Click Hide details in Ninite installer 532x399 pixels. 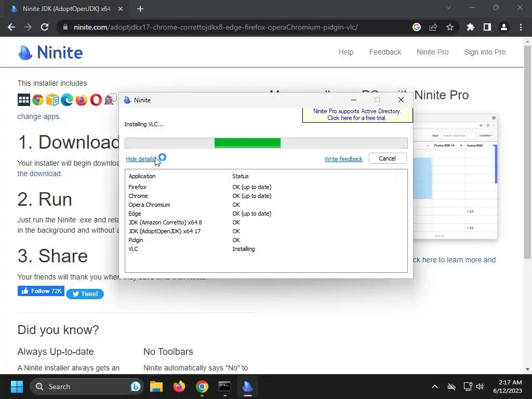140,159
